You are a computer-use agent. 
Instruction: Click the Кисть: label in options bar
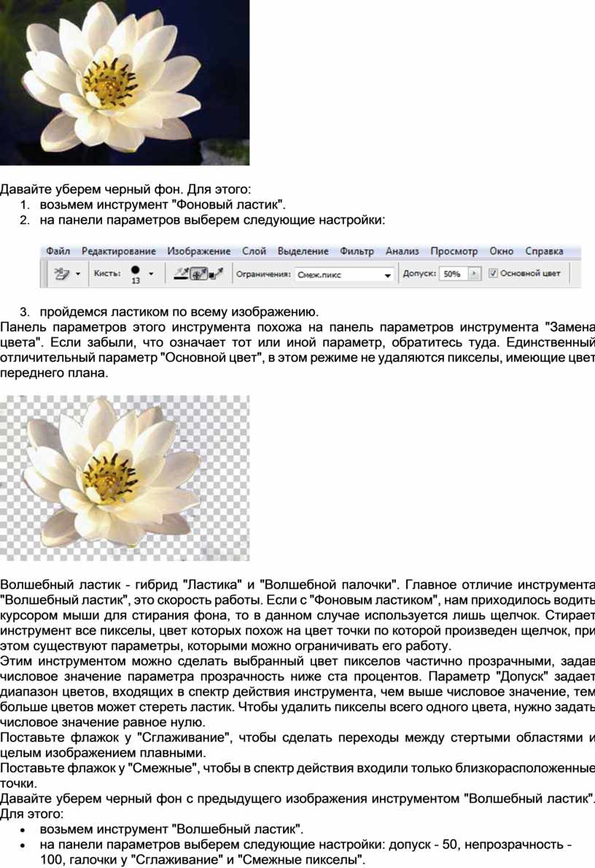[x=107, y=274]
